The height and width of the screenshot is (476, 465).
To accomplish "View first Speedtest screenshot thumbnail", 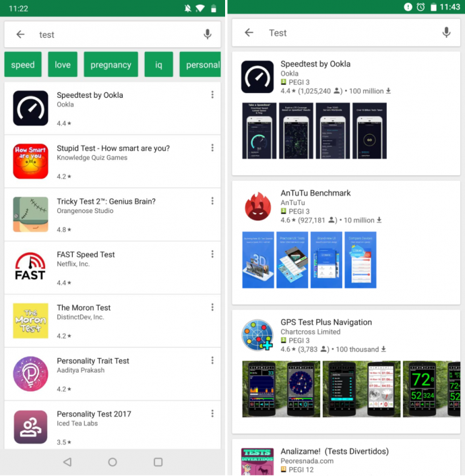I will pyautogui.click(x=259, y=131).
